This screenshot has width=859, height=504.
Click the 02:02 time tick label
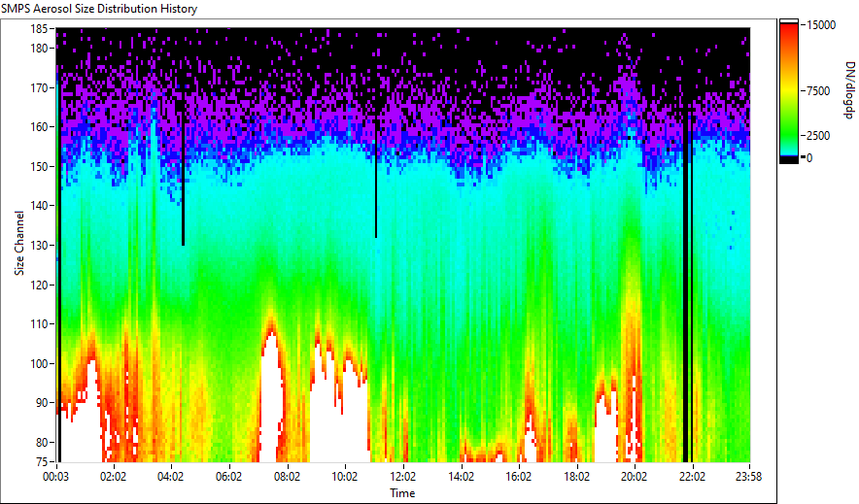point(114,477)
